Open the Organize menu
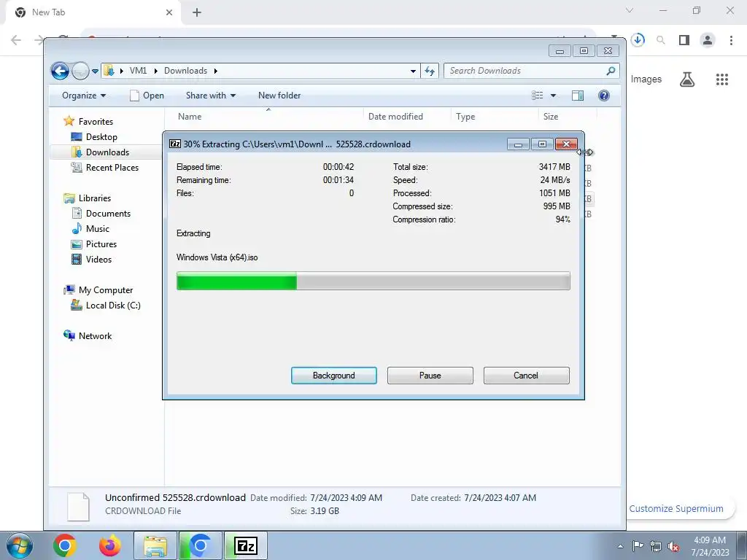Viewport: 747px width, 560px height. coord(84,96)
